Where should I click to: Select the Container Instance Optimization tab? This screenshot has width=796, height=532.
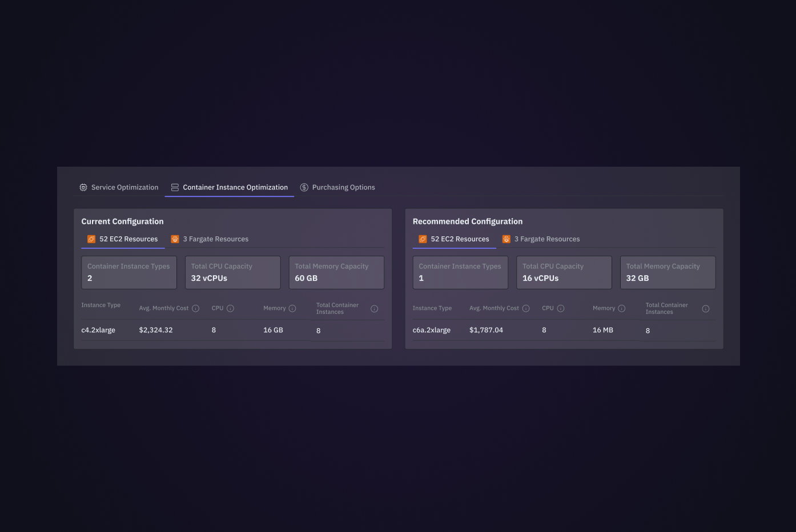pyautogui.click(x=230, y=187)
